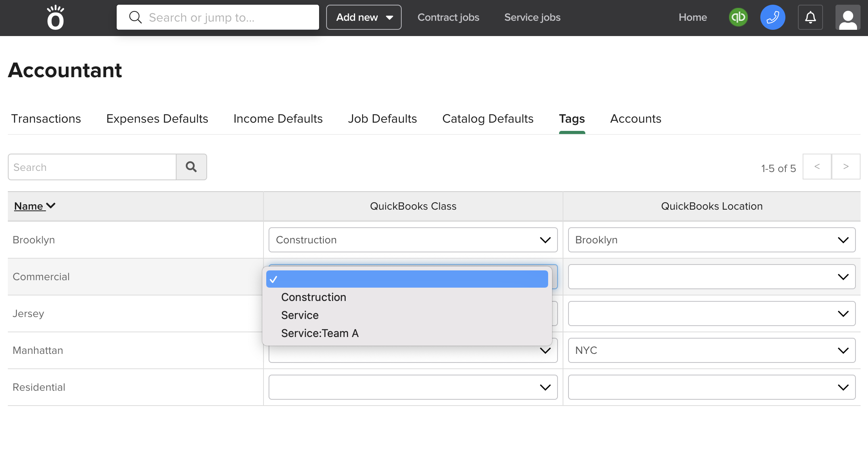Sort the table by the Name column
Screen dimensions: 868x473
click(x=34, y=206)
